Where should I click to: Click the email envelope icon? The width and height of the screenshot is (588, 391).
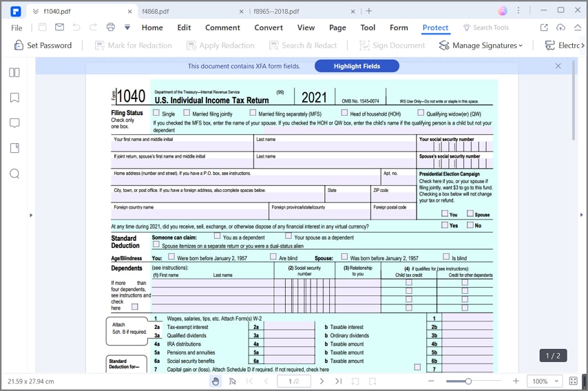tap(59, 27)
